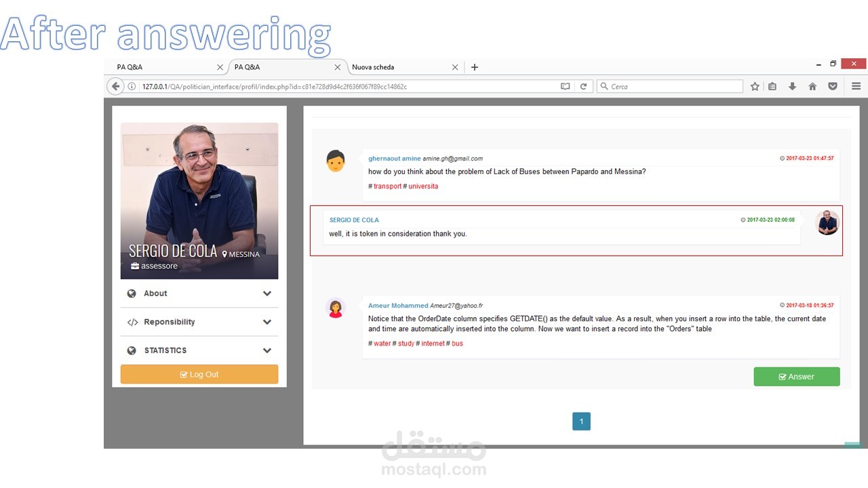Click the Ameur27@yahoo.fr email text
This screenshot has width=868, height=488.
click(x=456, y=306)
